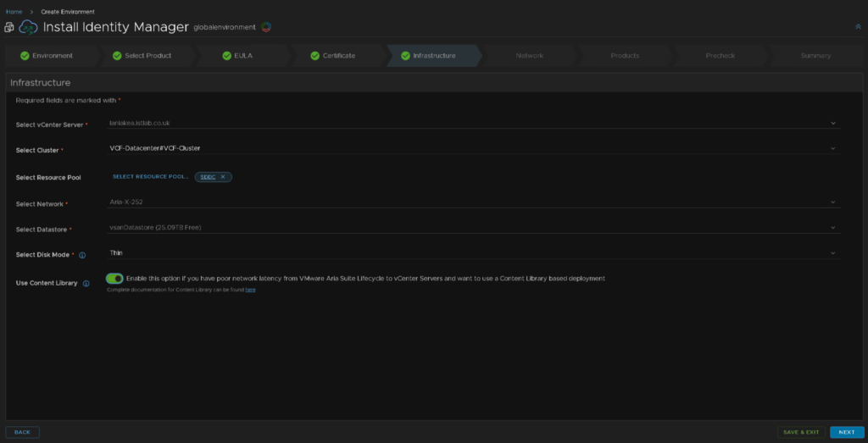Click green checkmark on Certificate step

(x=315, y=56)
